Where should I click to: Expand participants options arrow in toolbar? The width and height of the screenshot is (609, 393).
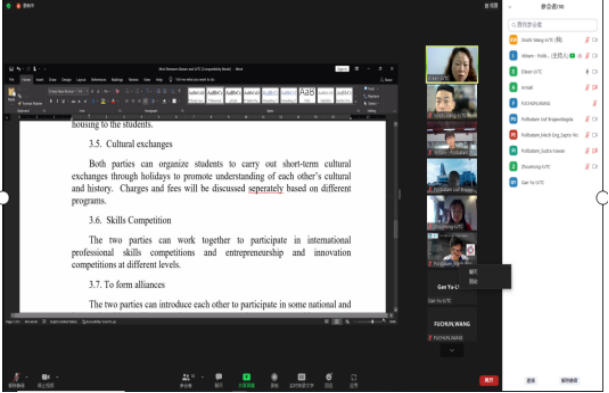pyautogui.click(x=202, y=377)
